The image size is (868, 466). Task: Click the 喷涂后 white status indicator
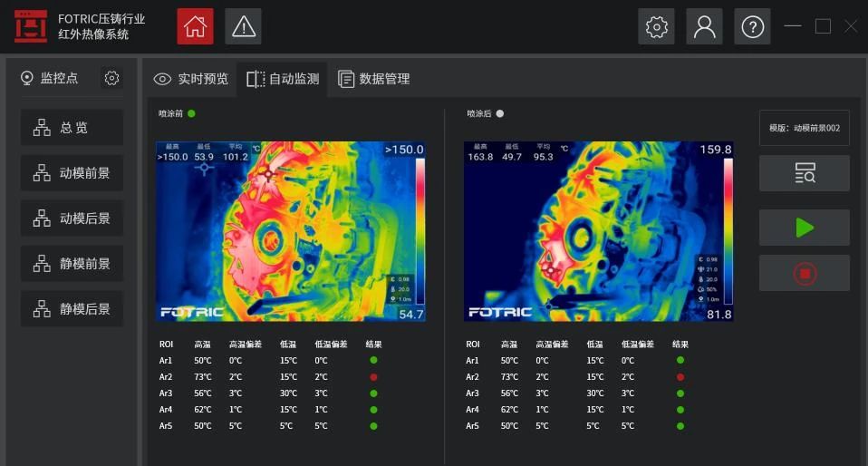[500, 113]
